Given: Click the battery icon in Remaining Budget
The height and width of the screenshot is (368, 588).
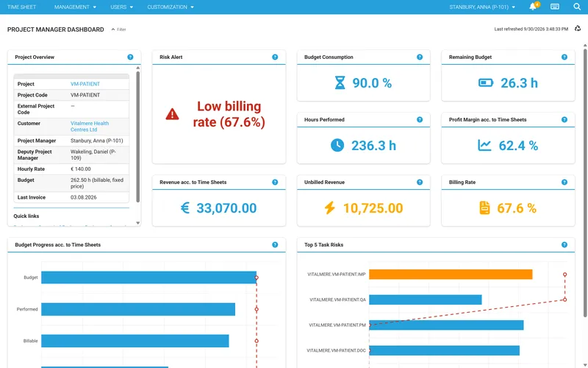Looking at the screenshot, I should (x=486, y=82).
